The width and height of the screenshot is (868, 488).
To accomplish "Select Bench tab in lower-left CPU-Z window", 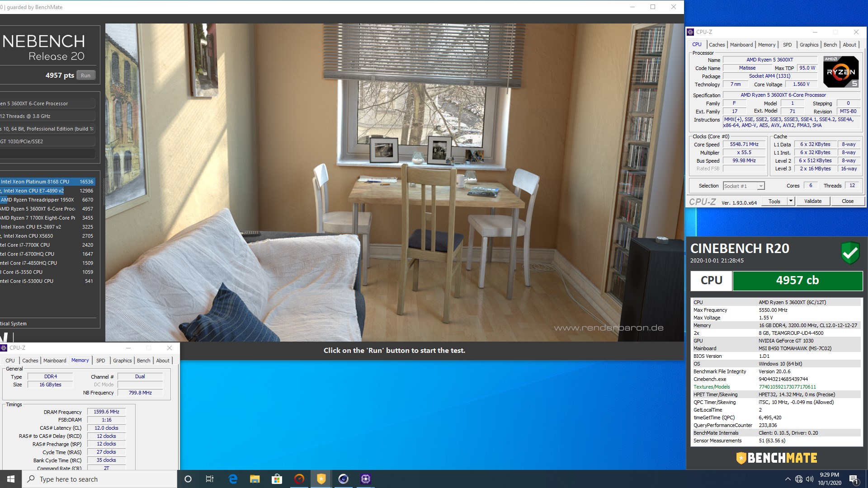I will tap(143, 361).
